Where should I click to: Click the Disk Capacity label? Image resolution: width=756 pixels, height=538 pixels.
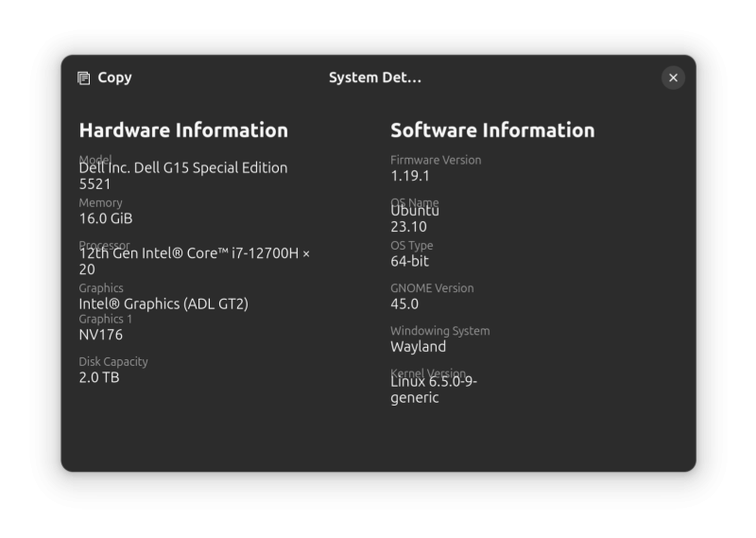(113, 361)
